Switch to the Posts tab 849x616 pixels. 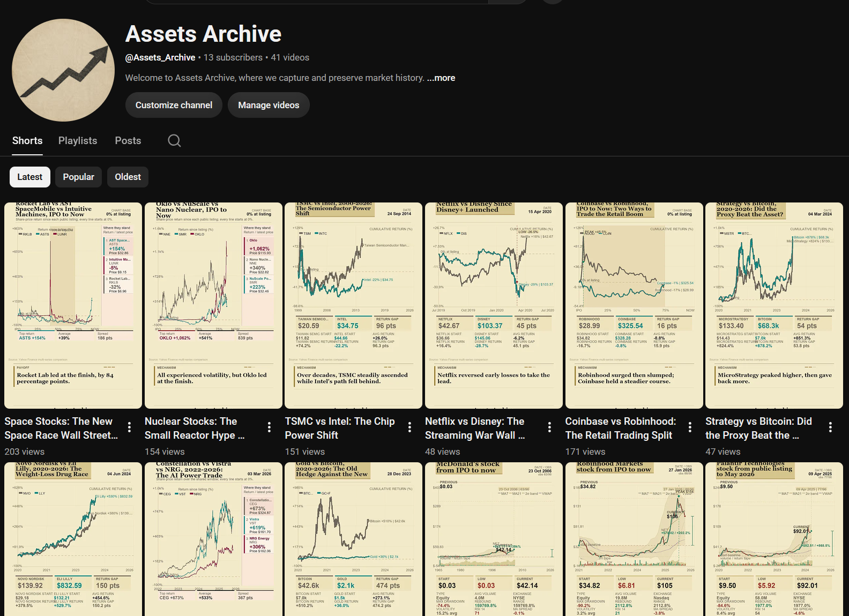coord(128,140)
